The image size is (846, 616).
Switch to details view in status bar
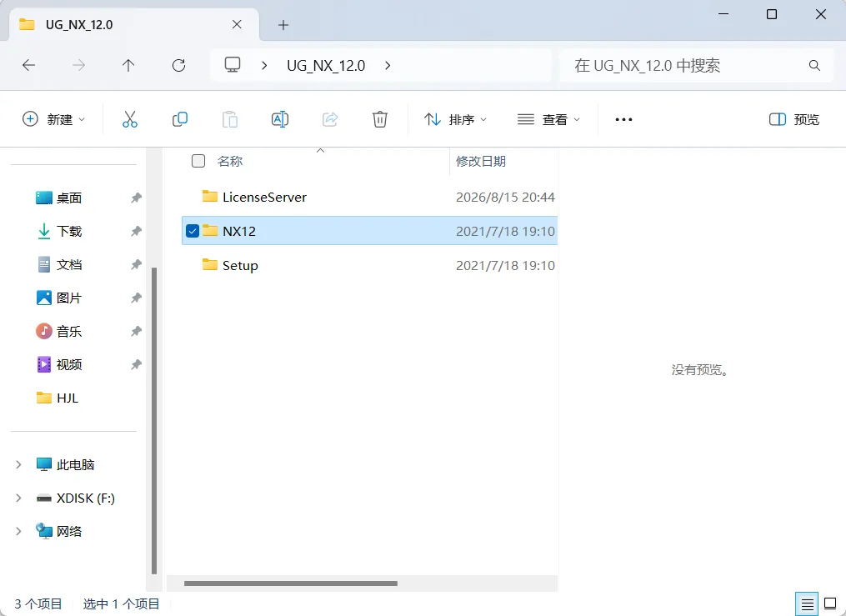point(807,604)
